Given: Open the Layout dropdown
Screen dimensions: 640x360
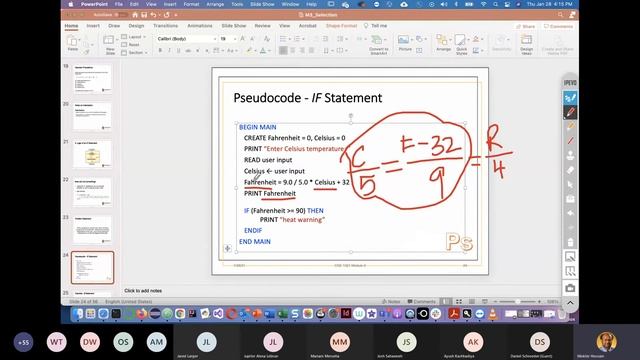Looking at the screenshot, I should tap(134, 37).
